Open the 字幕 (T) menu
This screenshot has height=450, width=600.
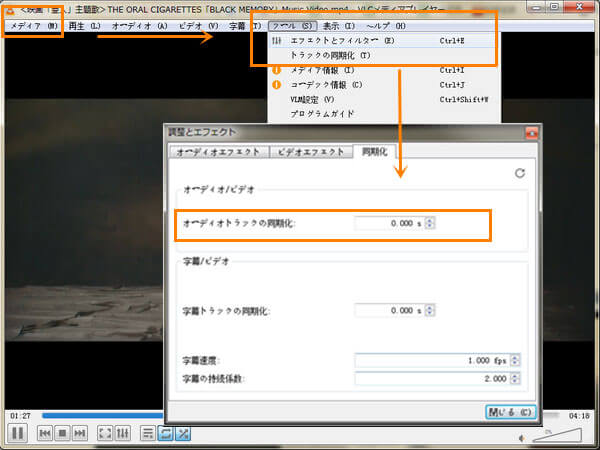coord(245,26)
